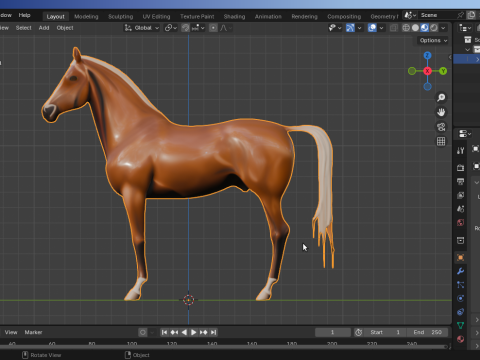Viewport: 480px width, 360px height.
Task: Open the Help menu
Action: tap(24, 15)
